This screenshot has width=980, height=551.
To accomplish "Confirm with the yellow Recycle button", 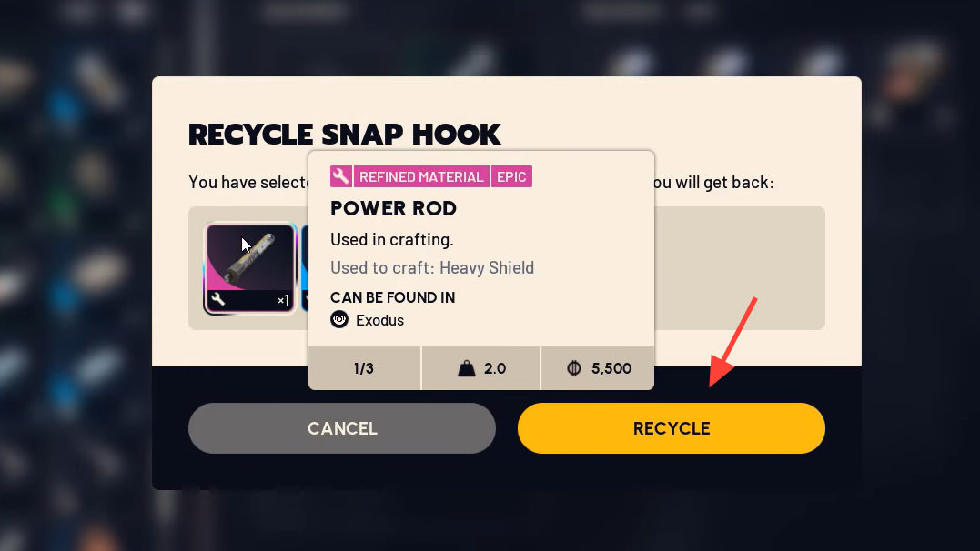I will (672, 428).
